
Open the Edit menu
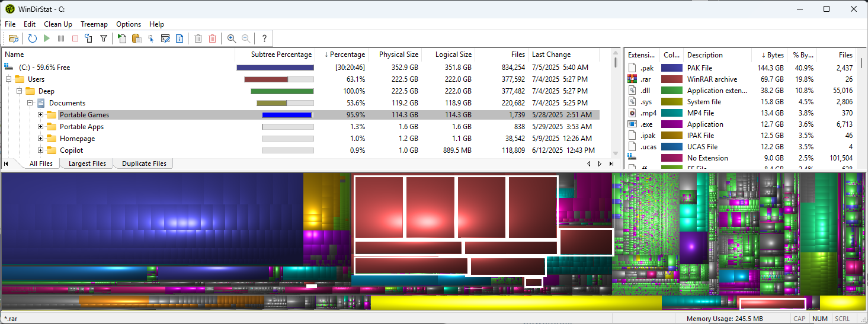pos(30,24)
